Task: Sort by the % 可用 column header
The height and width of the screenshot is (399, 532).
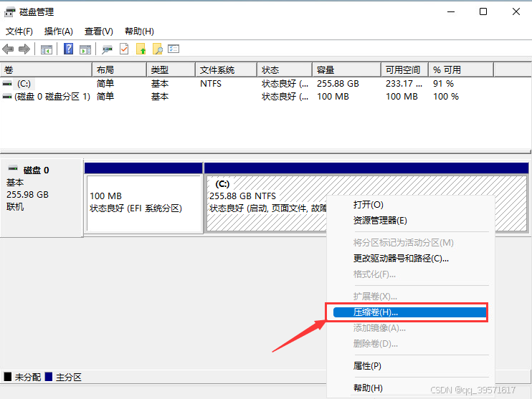Action: (461, 69)
